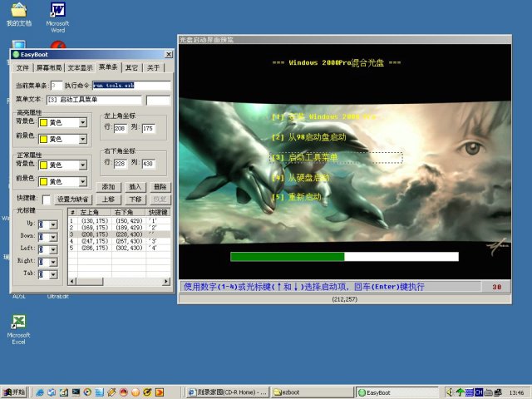Click the 快捷键 shortcut key box
Viewport: 532px width, 399px height.
[47, 199]
